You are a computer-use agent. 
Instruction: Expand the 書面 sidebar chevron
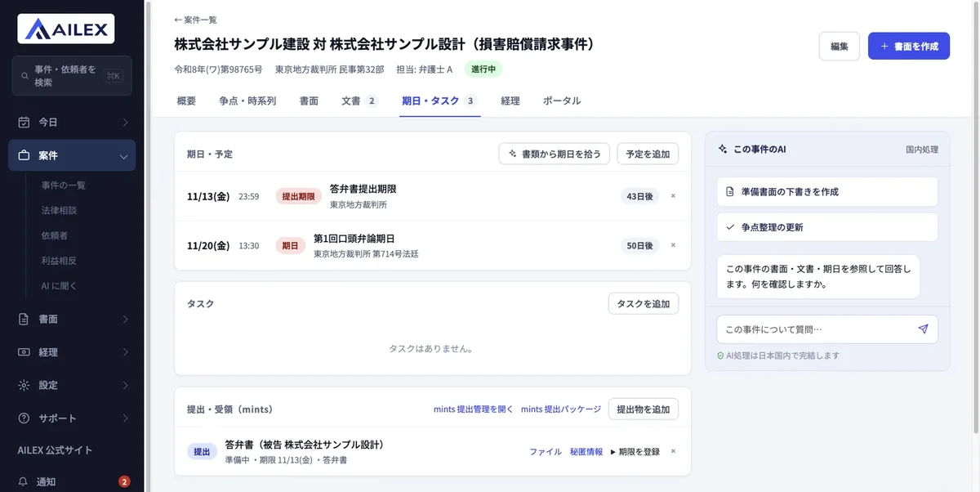point(125,320)
